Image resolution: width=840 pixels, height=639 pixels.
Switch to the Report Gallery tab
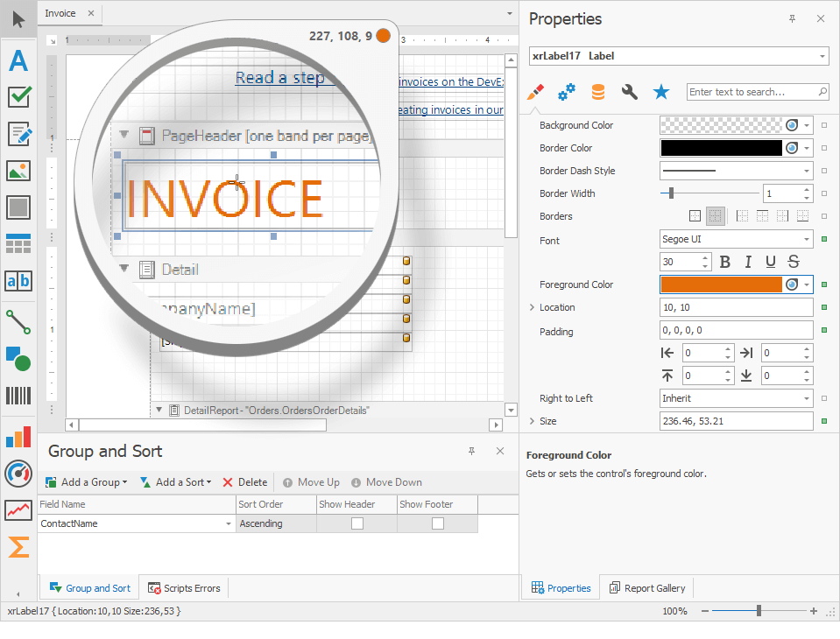(647, 588)
